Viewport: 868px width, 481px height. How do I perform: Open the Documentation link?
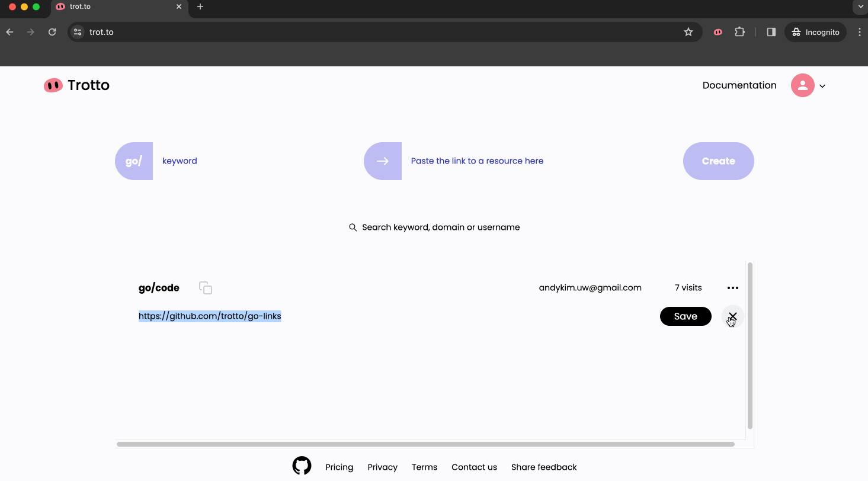pos(739,85)
